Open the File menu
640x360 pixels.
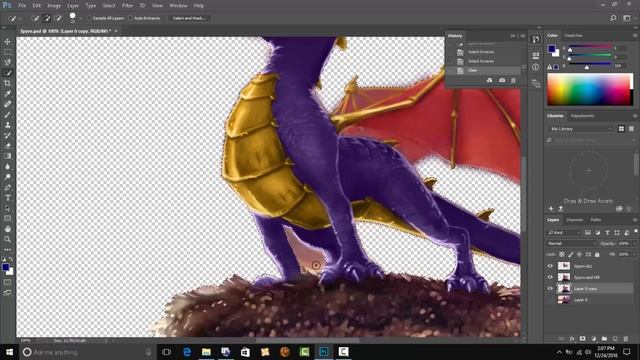coord(22,6)
